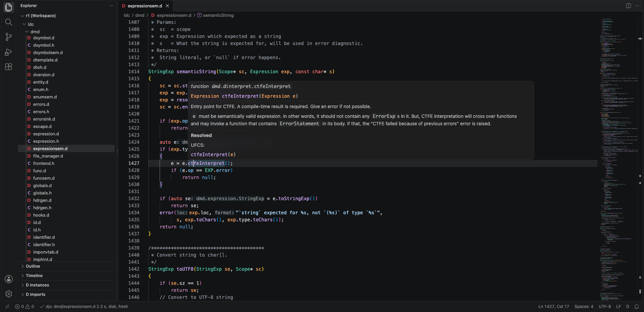
Task: Open the Search view
Action: 9,22
